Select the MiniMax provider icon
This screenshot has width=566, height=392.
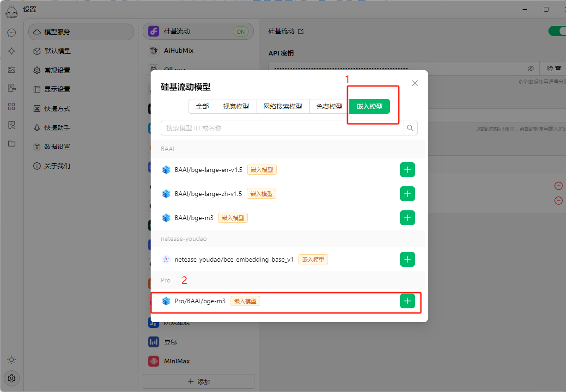point(153,361)
